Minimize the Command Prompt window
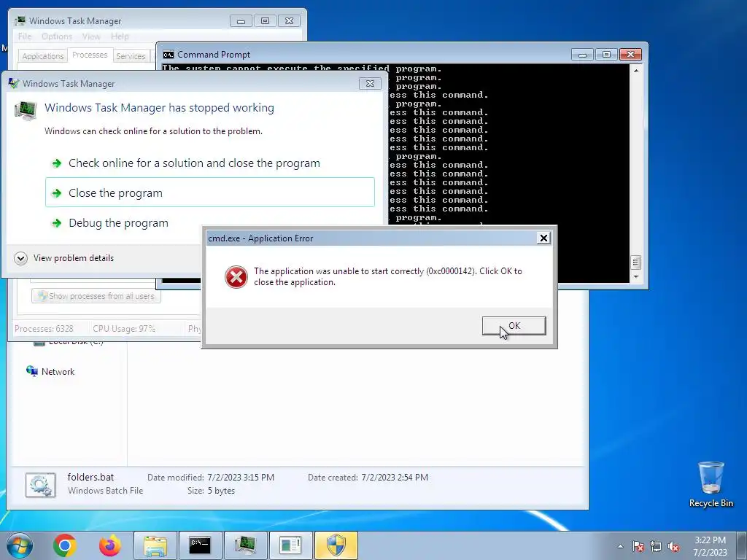Screen dimensions: 747x560 [582, 54]
